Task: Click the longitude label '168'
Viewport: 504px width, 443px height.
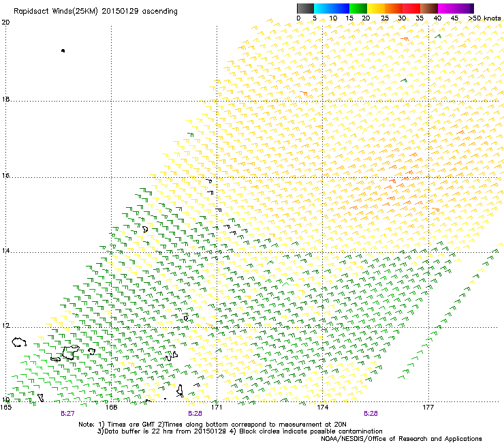Action: coord(111,408)
